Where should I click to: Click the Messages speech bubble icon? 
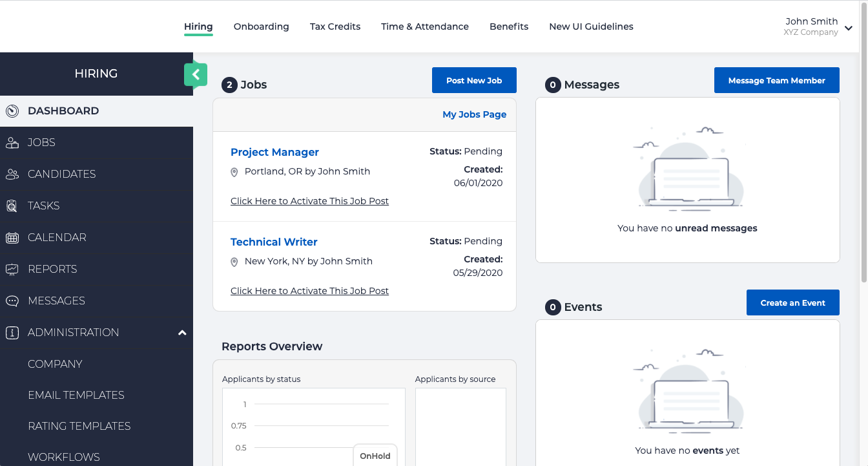[x=12, y=301]
